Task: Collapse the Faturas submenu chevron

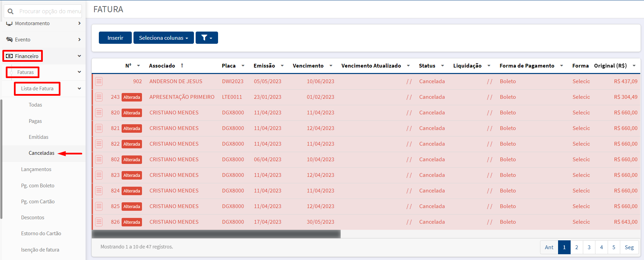Action: pos(79,72)
